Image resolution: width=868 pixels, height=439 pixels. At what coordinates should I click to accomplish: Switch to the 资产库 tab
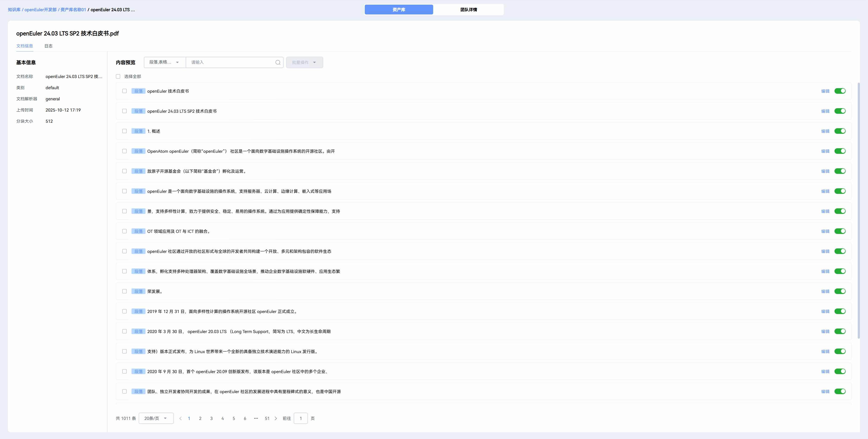[x=399, y=10]
